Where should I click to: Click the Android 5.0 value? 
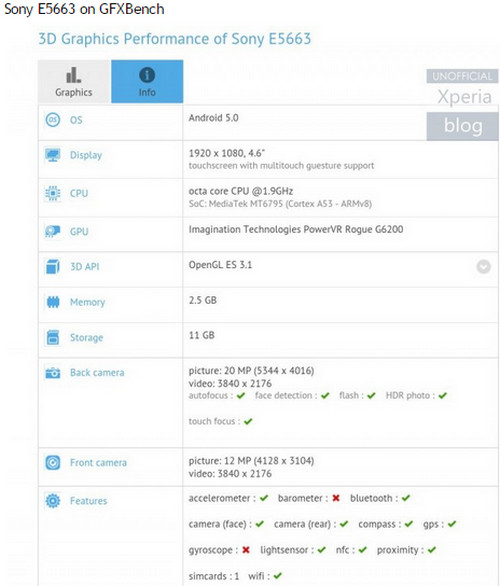(x=213, y=118)
